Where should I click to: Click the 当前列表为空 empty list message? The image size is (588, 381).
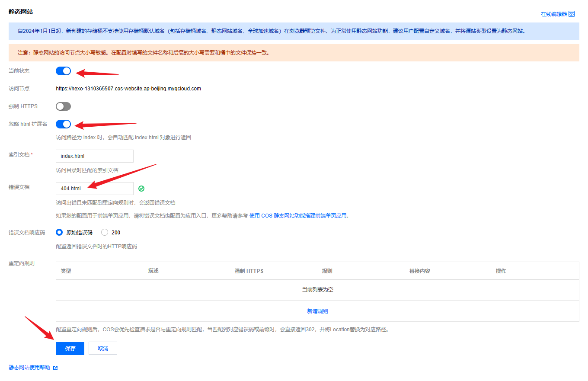(317, 290)
